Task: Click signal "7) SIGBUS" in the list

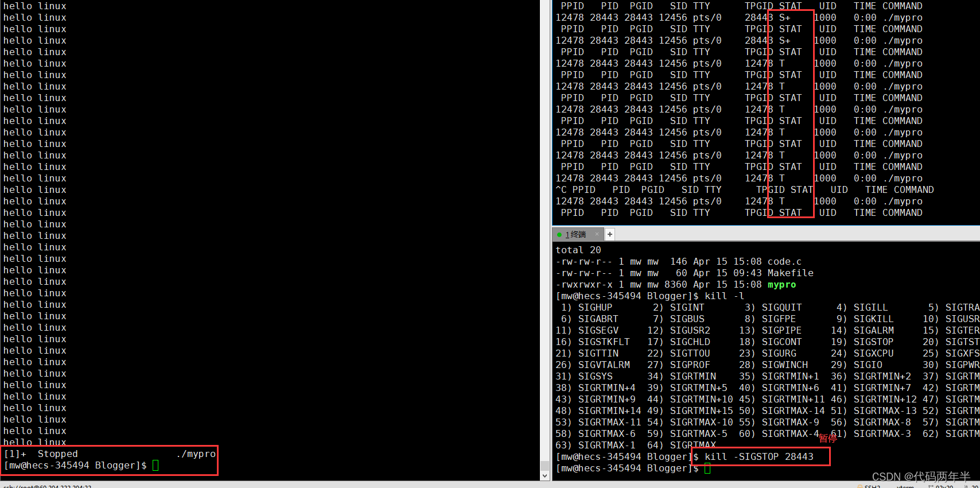Action: (x=678, y=319)
